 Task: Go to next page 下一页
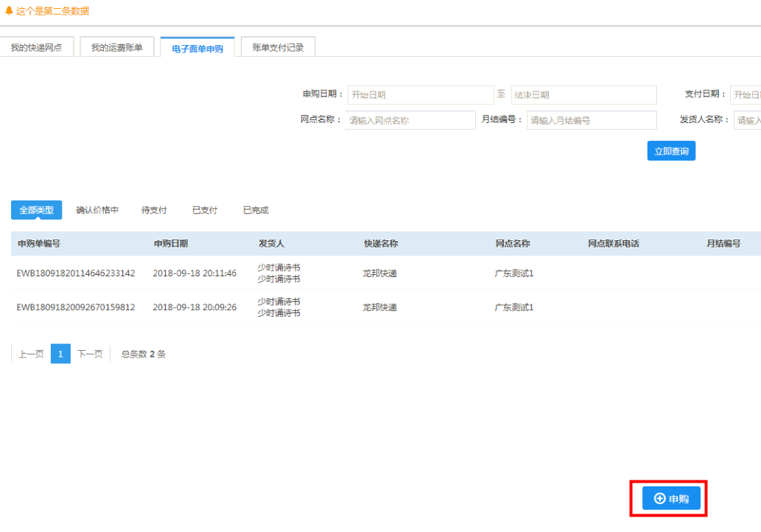pyautogui.click(x=90, y=354)
